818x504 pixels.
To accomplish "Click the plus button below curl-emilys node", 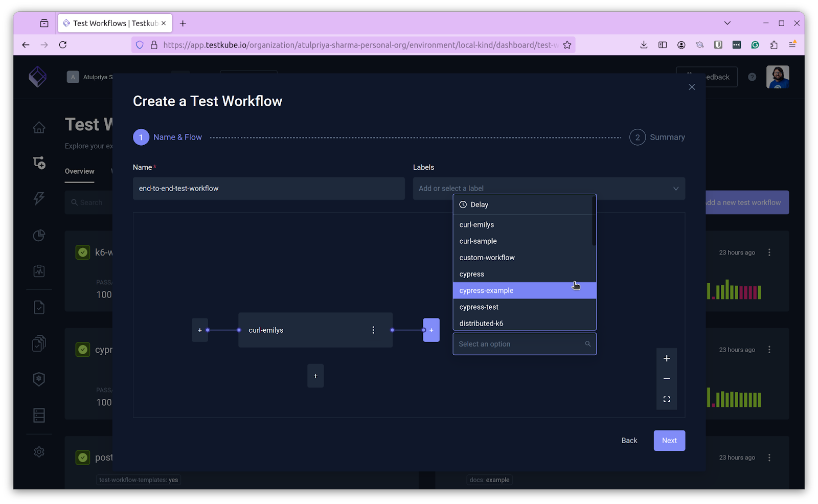I will [315, 376].
